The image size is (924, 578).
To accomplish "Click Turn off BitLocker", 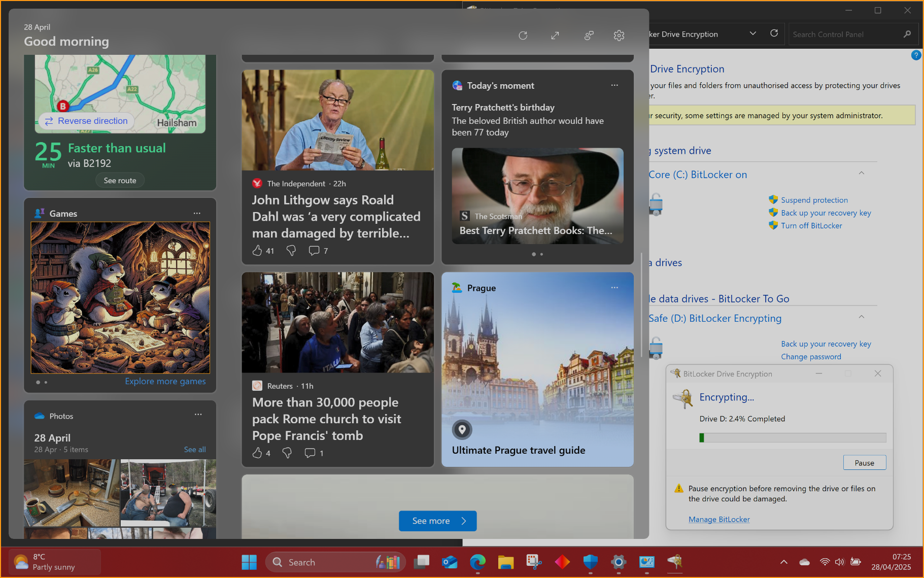I will pos(811,225).
